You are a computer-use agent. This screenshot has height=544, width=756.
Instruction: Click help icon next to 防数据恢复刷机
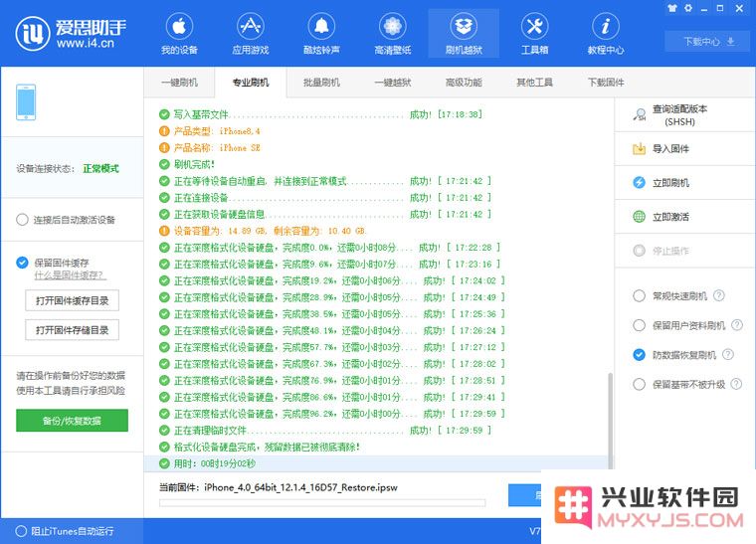pos(728,355)
